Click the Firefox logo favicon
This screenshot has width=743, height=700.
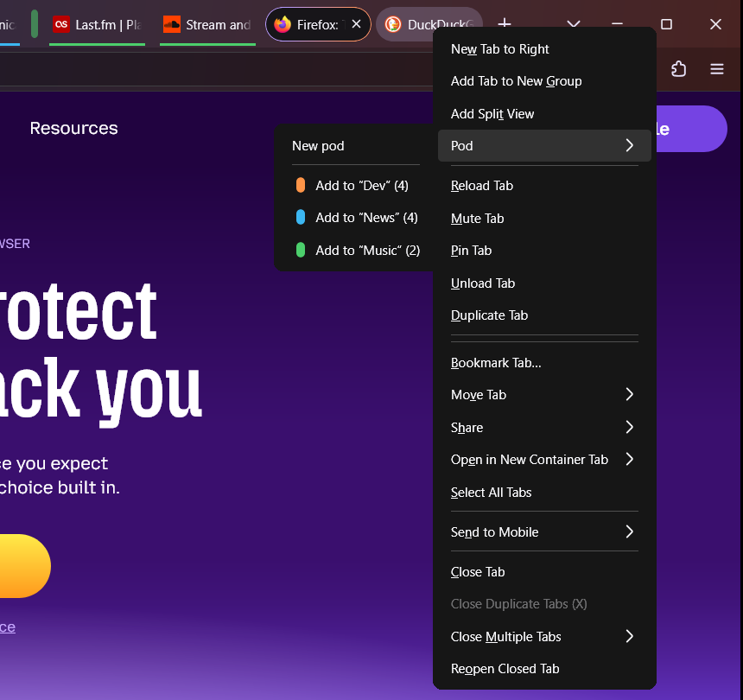[283, 24]
